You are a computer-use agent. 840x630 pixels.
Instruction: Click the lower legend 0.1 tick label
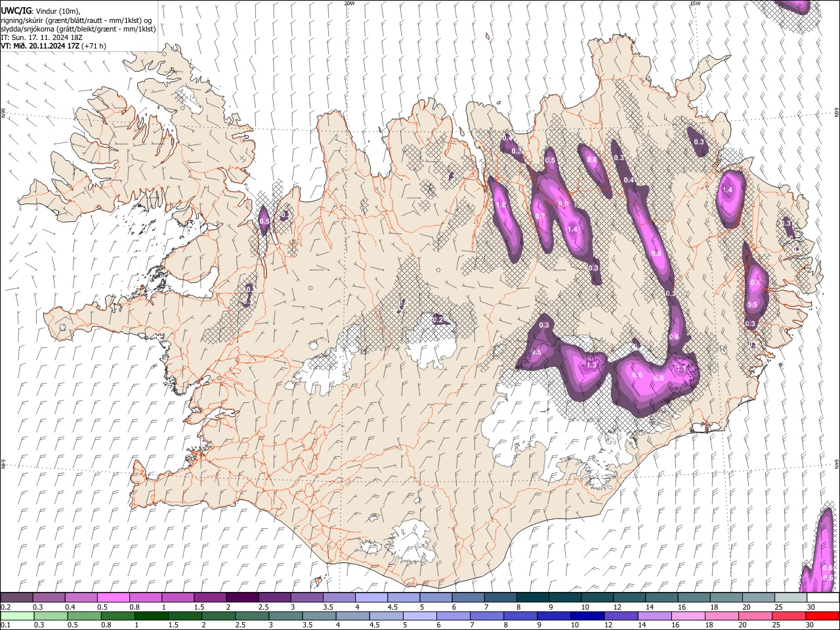5,625
